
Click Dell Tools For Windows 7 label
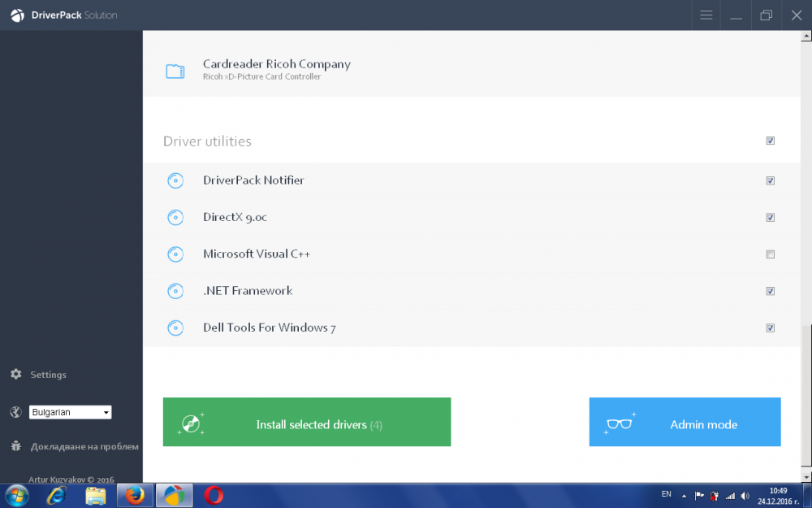(x=270, y=328)
